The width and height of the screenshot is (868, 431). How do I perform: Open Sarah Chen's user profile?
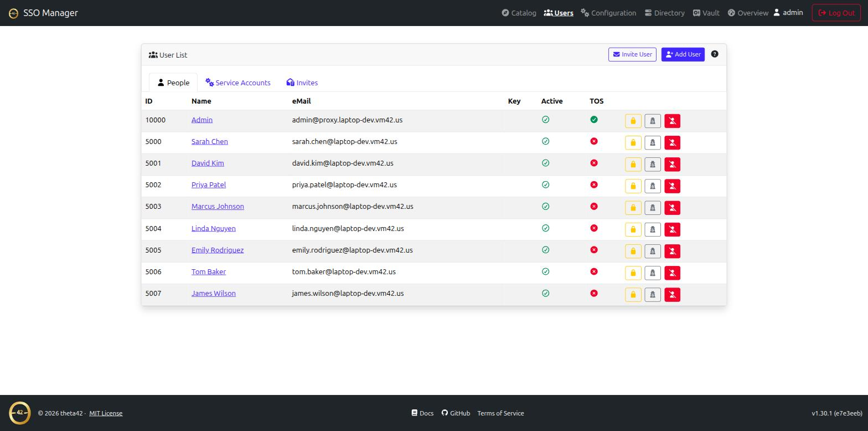(210, 141)
